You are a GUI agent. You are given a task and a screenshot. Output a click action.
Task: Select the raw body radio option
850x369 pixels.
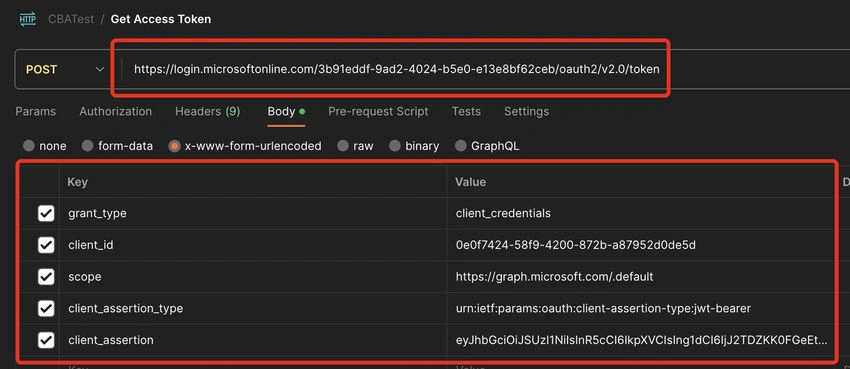(x=343, y=146)
